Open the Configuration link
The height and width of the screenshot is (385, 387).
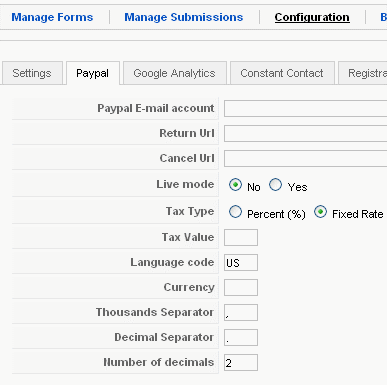[312, 17]
